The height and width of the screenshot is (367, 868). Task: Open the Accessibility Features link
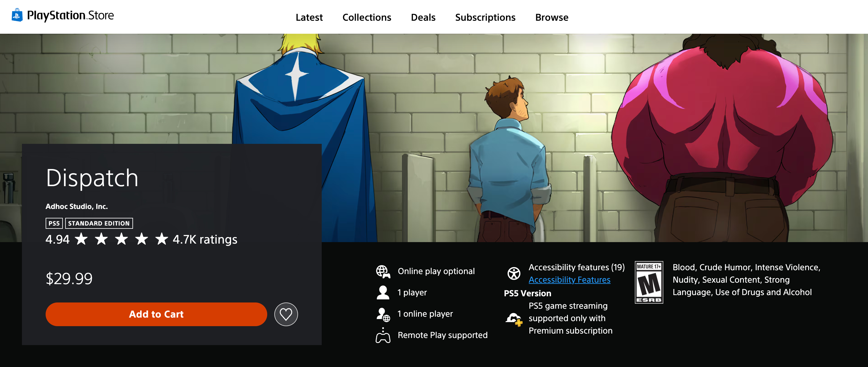pyautogui.click(x=569, y=280)
